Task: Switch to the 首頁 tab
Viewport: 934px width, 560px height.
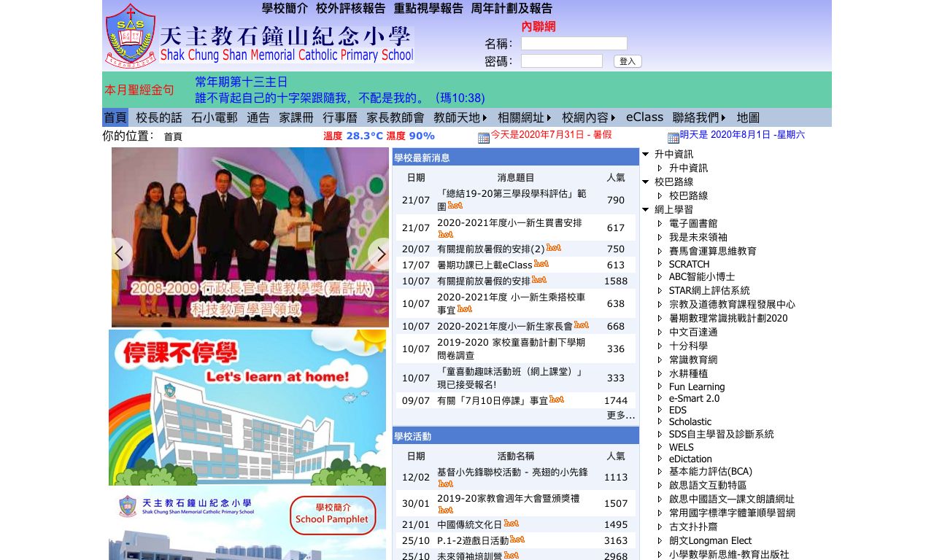Action: (x=114, y=117)
